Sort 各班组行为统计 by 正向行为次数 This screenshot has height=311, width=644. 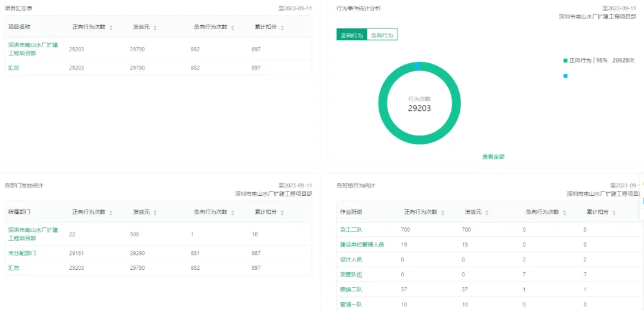tap(442, 213)
